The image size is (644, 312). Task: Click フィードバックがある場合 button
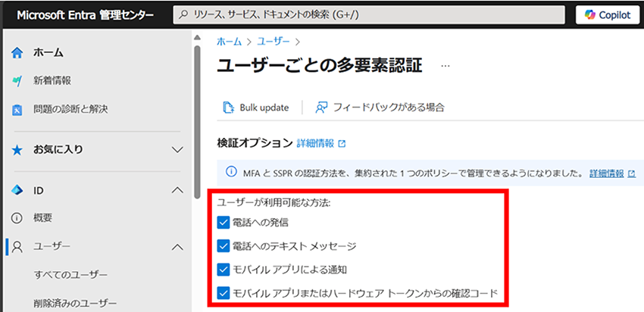[380, 108]
